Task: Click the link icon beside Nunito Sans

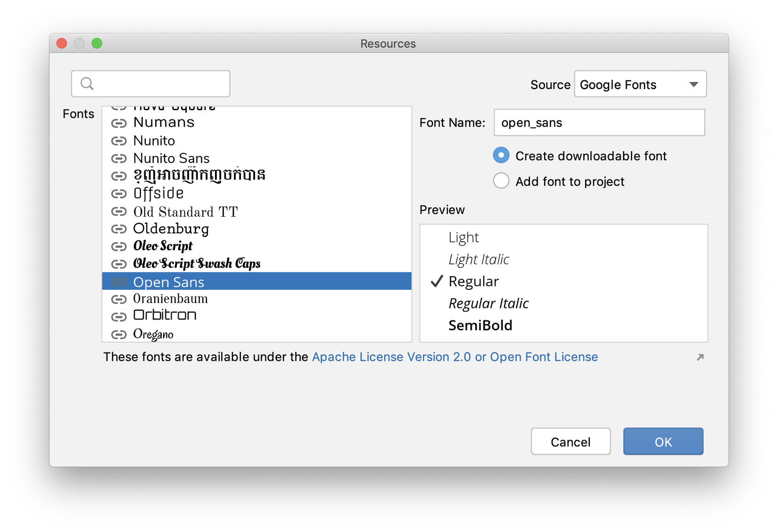Action: click(x=119, y=158)
